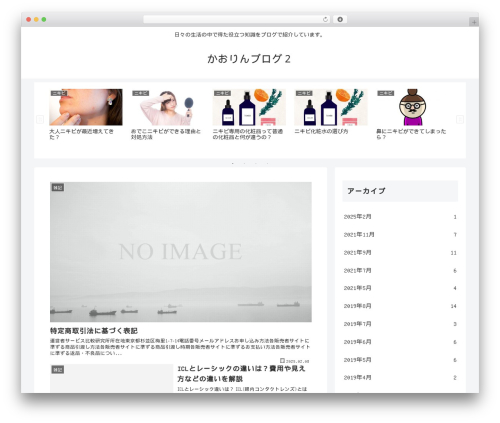This screenshot has width=500, height=423.
Task: Open article おでこニキビができる理由と対処方法
Action: (166, 134)
